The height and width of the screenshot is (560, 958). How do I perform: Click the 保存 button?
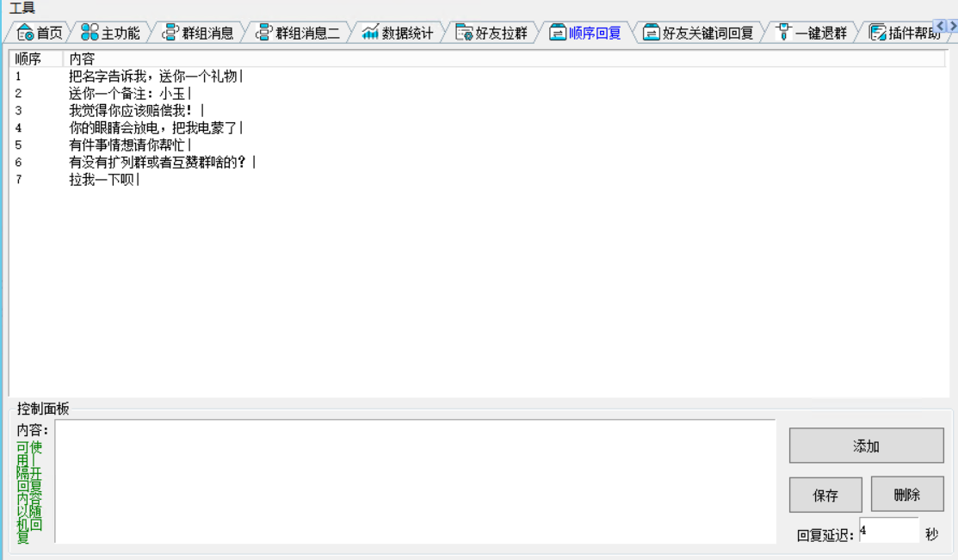pyautogui.click(x=825, y=495)
